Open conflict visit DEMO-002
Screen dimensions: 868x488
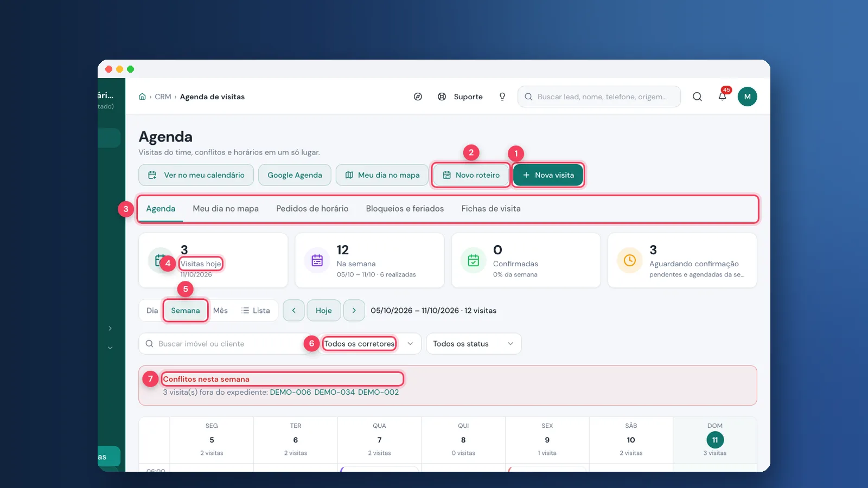coord(378,392)
